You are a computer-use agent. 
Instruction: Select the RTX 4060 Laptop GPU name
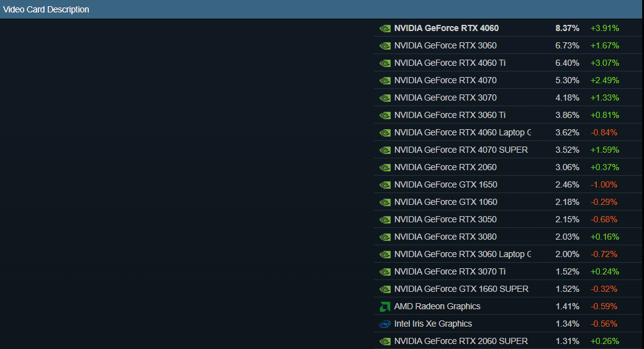(463, 132)
